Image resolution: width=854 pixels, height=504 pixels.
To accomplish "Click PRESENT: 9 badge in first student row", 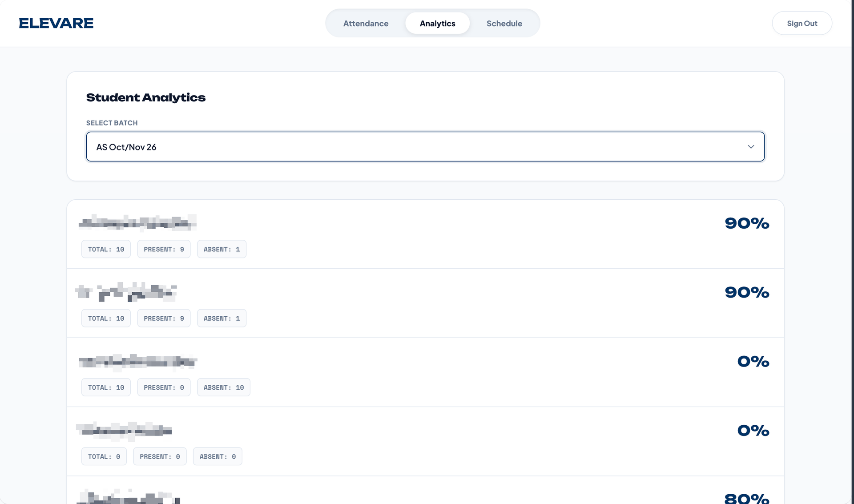I will pos(164,249).
